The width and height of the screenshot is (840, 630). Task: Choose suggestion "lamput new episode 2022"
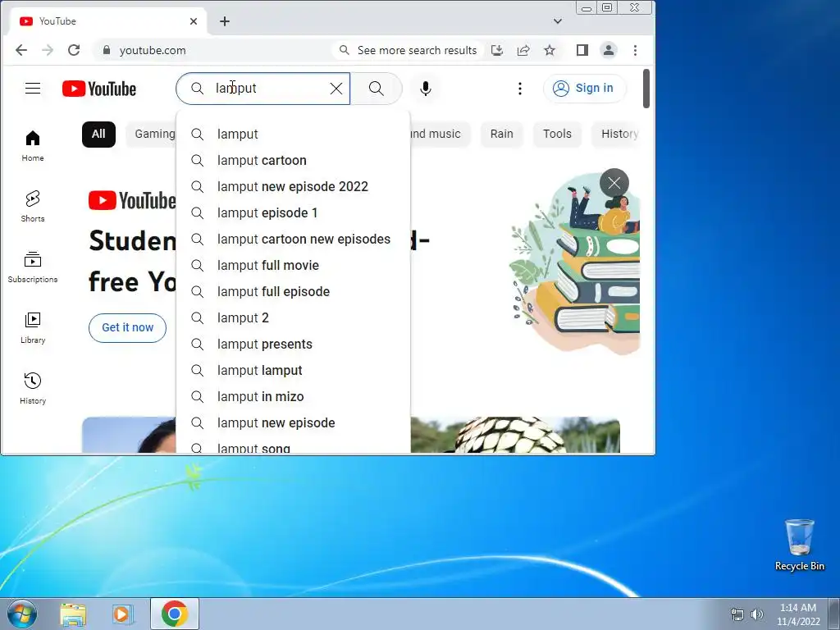pos(293,186)
